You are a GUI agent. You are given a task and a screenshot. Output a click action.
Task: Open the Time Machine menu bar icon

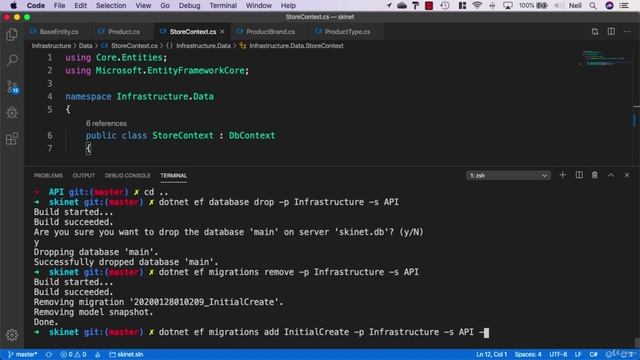click(445, 5)
